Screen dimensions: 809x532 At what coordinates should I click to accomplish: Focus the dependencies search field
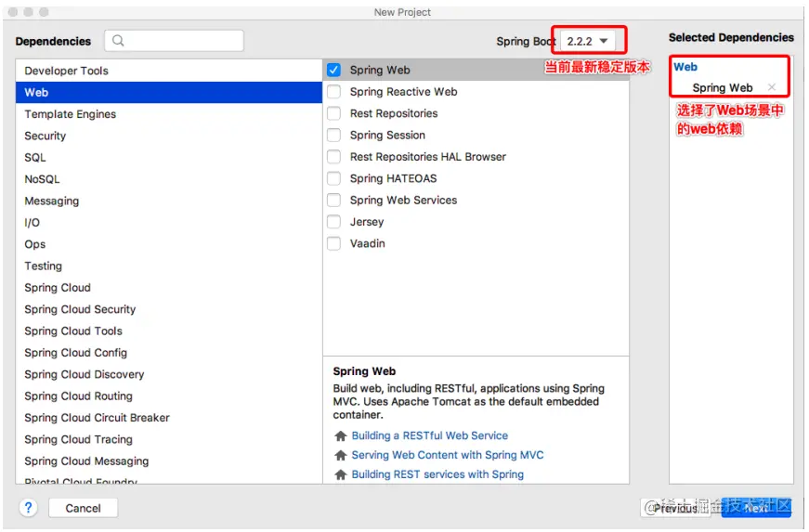click(175, 41)
